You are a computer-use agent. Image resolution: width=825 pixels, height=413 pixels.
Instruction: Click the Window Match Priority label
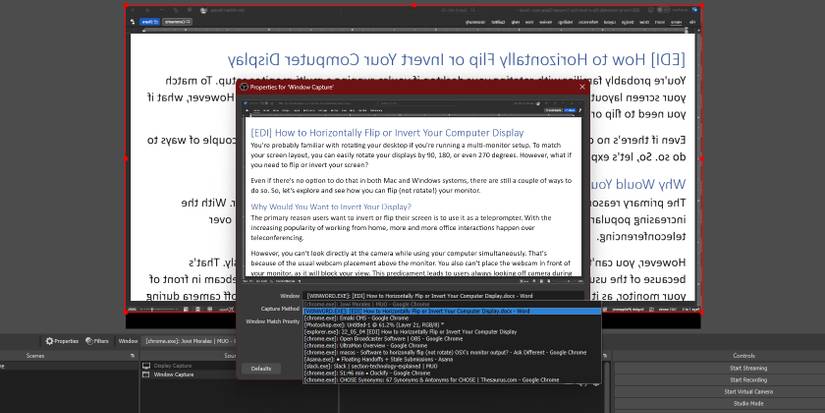pos(273,321)
